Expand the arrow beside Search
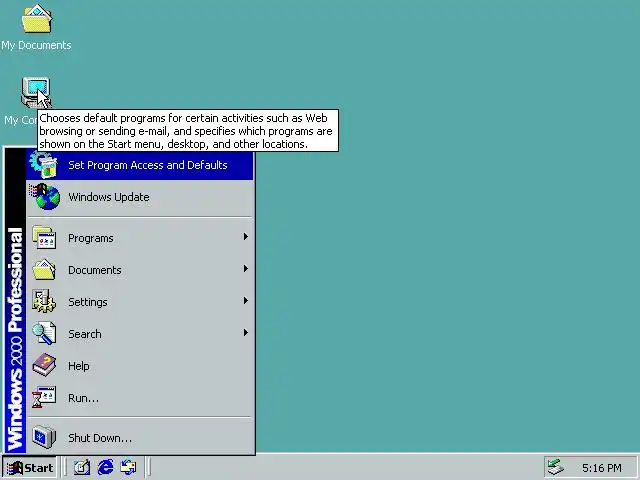 pos(245,333)
